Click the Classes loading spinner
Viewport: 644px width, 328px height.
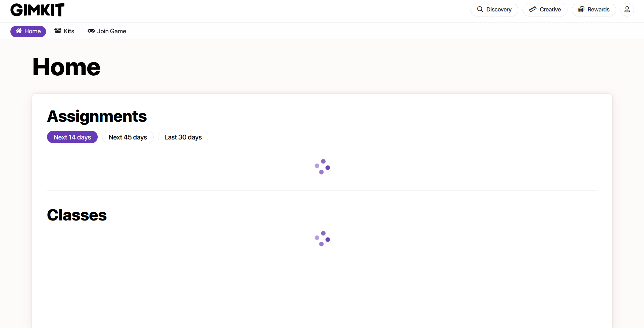point(322,239)
